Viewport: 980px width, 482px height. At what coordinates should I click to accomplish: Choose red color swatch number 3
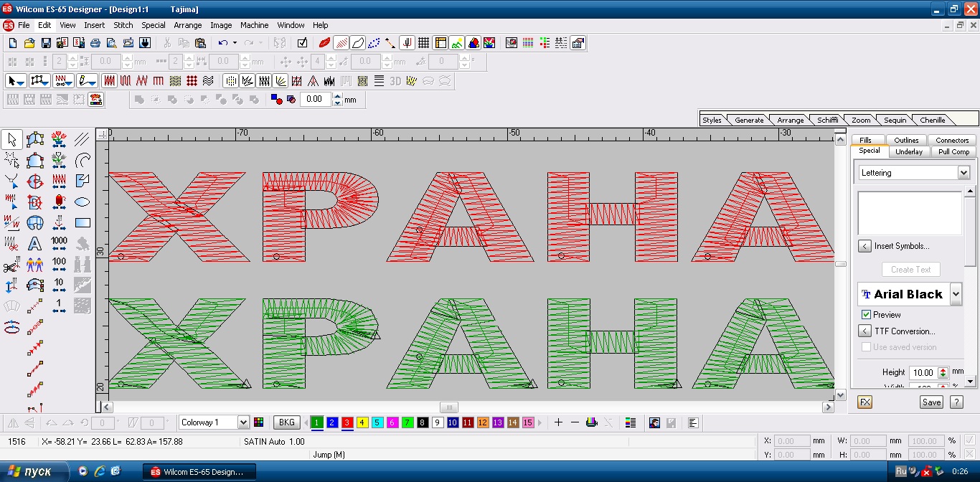[x=347, y=422]
